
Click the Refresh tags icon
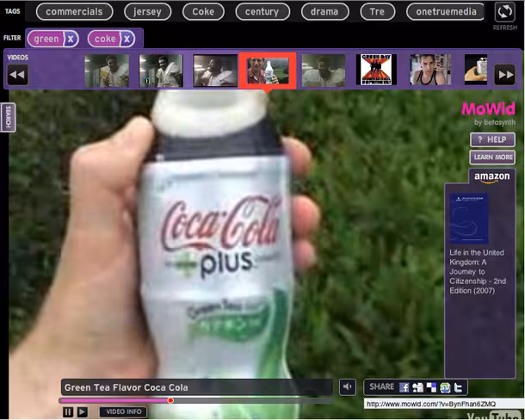point(504,12)
